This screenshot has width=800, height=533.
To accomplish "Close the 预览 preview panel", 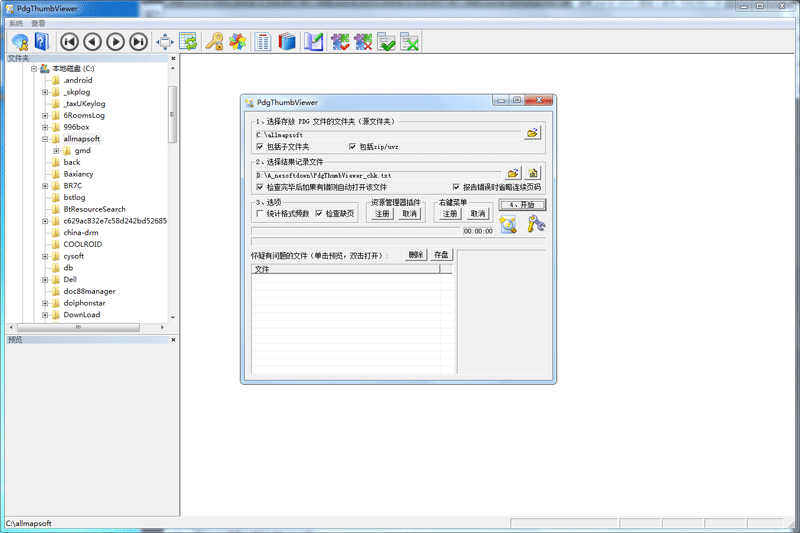I will [173, 340].
